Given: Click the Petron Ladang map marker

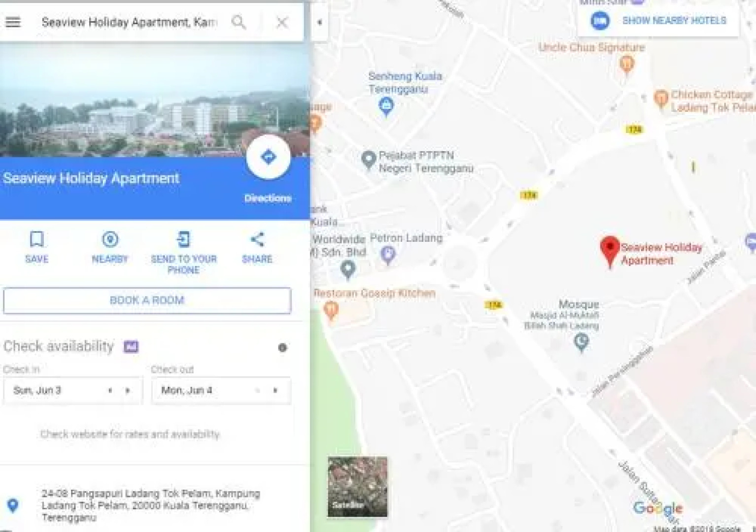Looking at the screenshot, I should [x=388, y=255].
